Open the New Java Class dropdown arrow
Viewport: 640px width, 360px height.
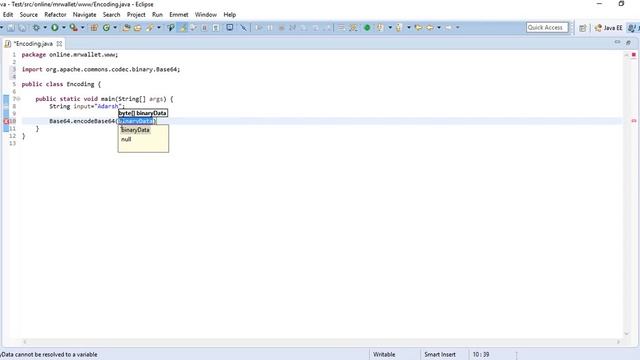pyautogui.click(x=115, y=28)
